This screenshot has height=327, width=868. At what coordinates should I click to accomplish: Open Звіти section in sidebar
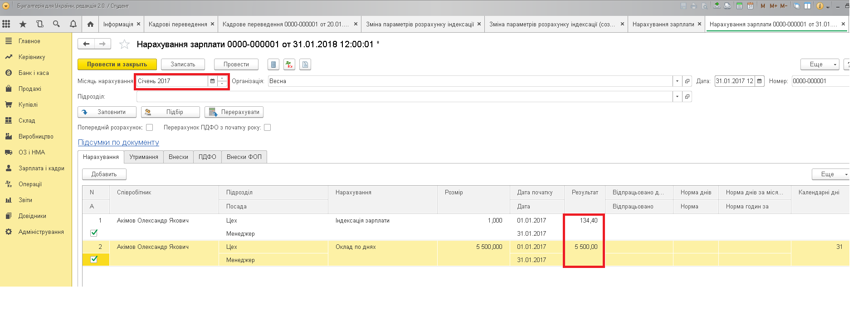[36, 200]
